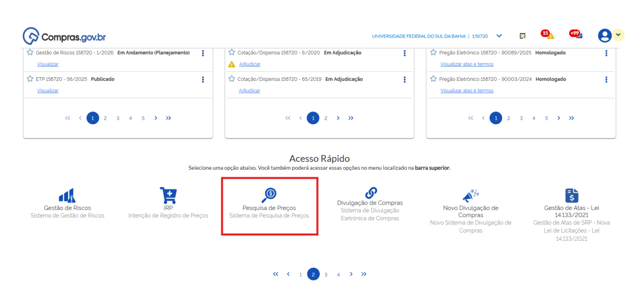
Task: Open Divulgação de Compras link icon
Action: coord(370,192)
